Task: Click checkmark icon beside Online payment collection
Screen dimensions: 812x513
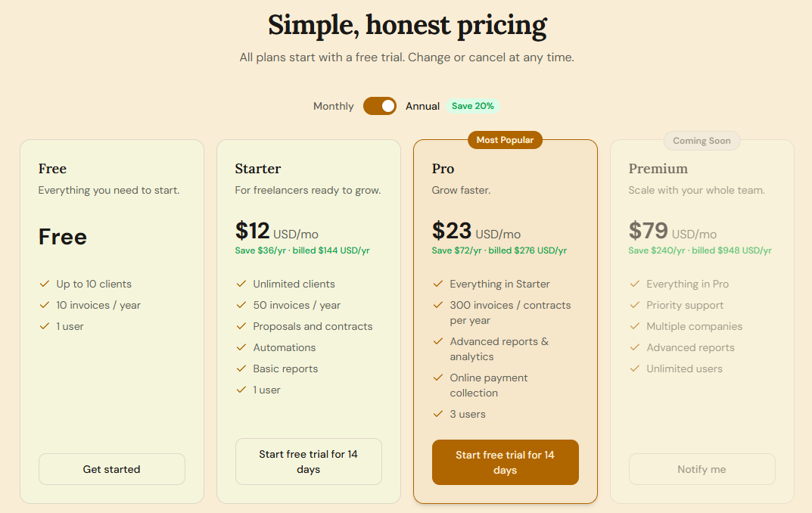Action: [x=438, y=378]
